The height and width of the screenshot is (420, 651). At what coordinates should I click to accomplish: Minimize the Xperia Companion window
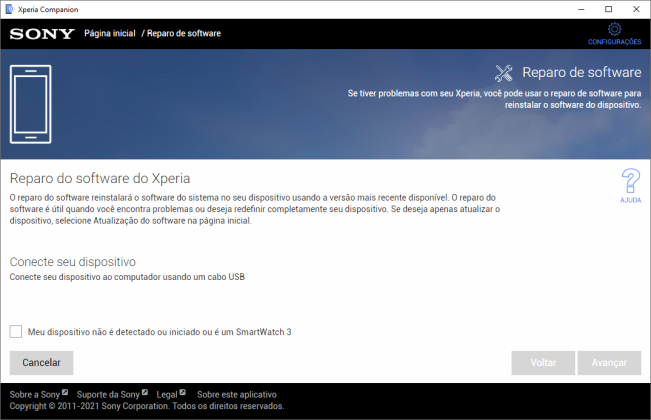point(581,9)
